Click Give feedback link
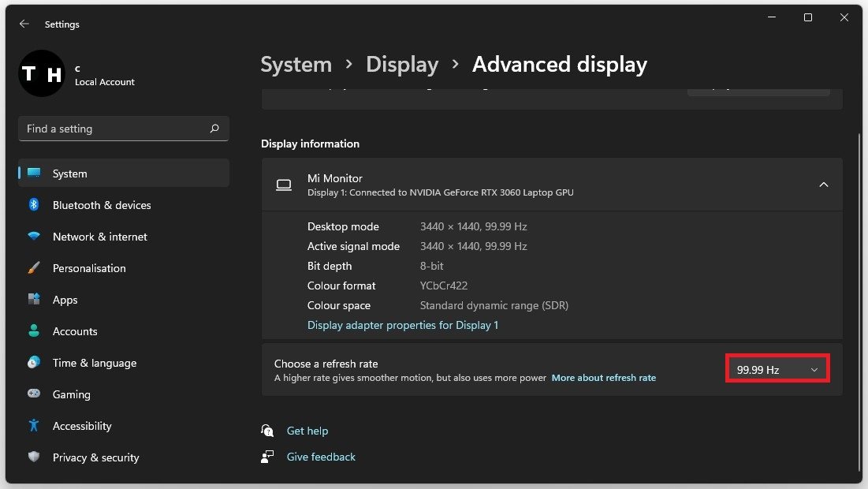 (x=321, y=457)
